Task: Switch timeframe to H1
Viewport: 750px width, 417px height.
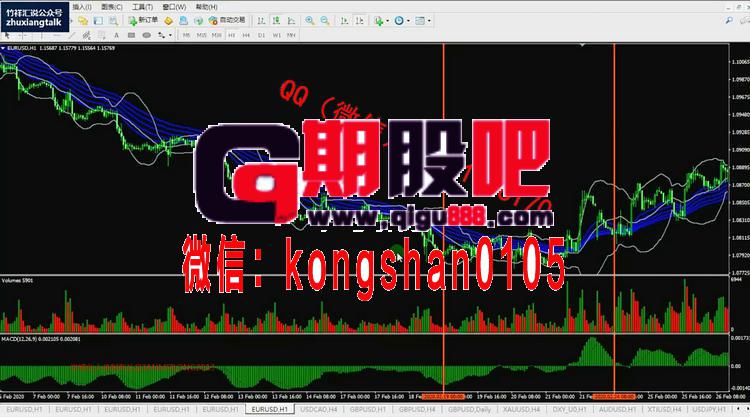Action: [x=232, y=35]
